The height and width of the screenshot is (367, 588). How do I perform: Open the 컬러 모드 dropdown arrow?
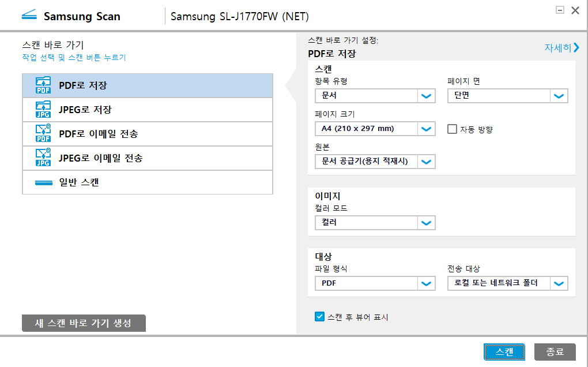point(427,223)
